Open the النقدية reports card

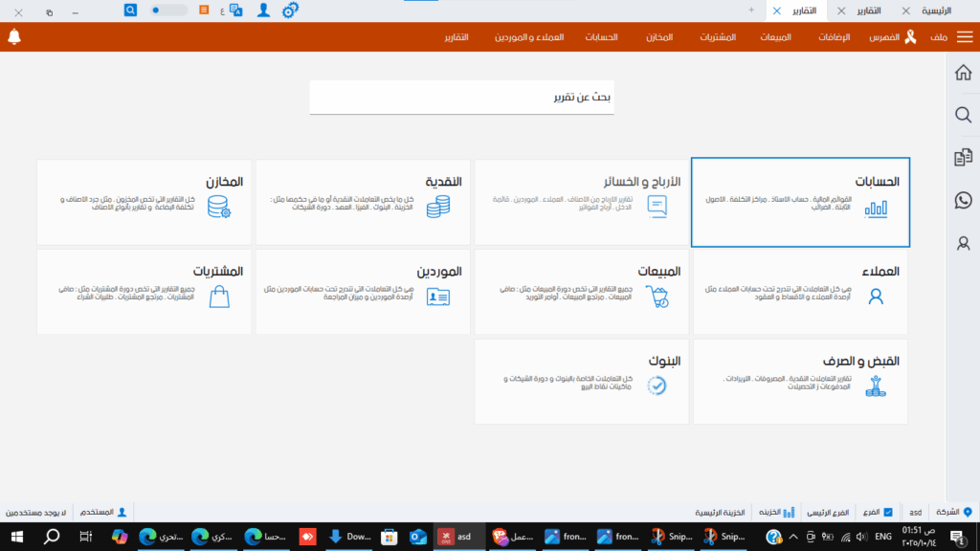(362, 201)
